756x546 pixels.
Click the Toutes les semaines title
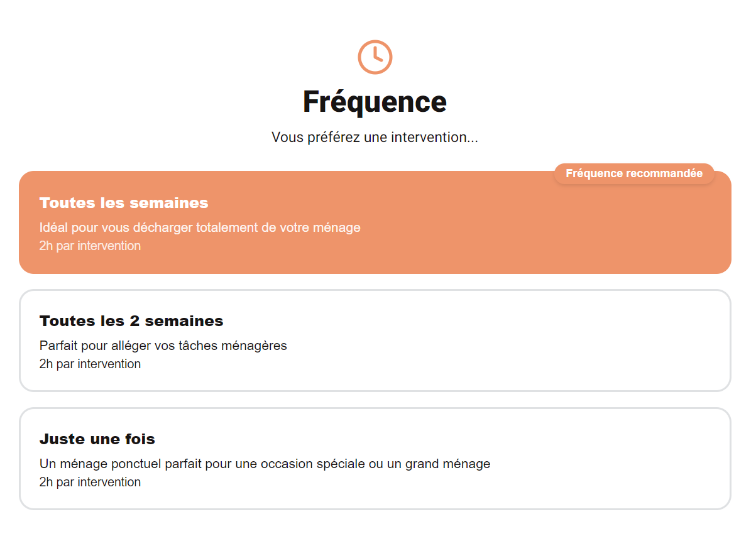pos(124,203)
